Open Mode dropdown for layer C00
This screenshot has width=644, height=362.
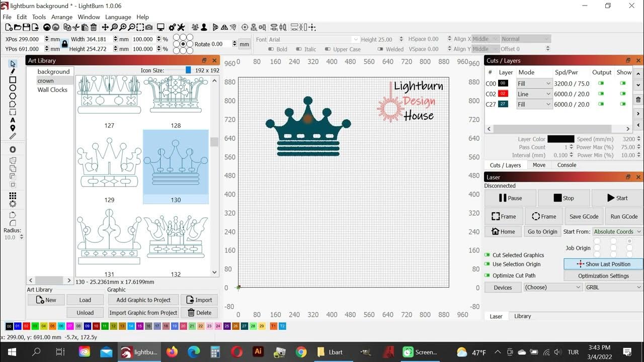point(534,83)
